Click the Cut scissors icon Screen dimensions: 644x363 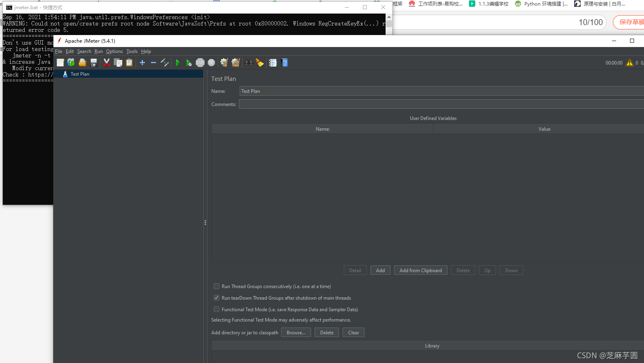tap(106, 63)
